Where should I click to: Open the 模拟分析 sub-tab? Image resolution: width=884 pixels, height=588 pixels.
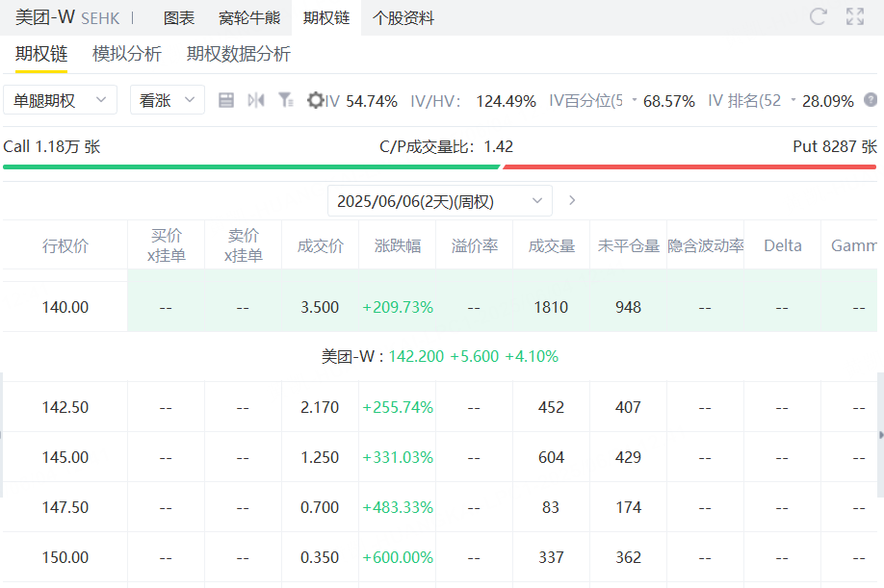127,54
